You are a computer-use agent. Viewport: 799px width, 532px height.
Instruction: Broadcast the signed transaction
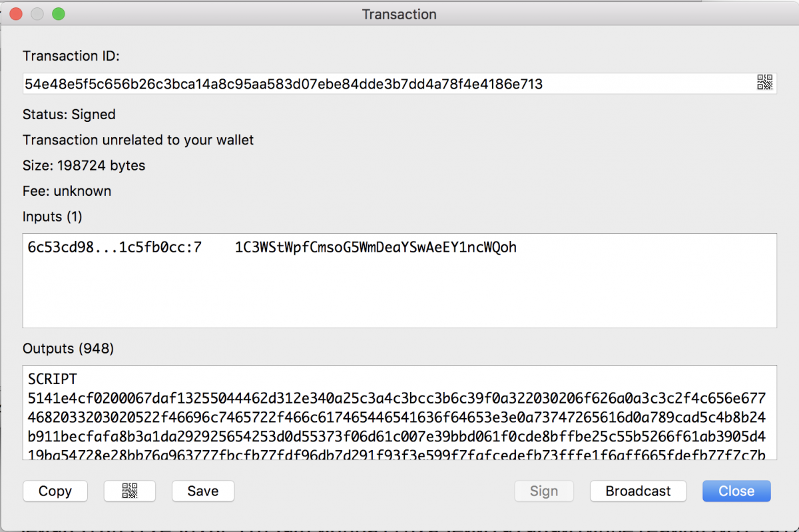(x=638, y=491)
